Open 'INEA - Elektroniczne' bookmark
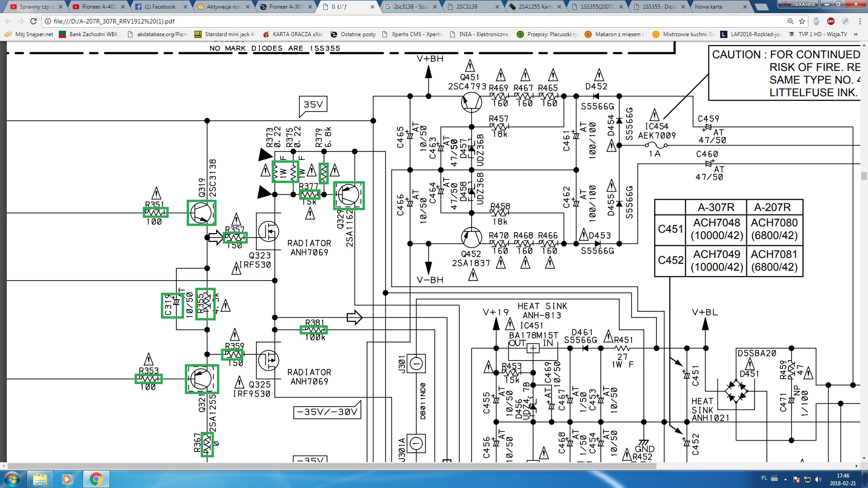The width and height of the screenshot is (868, 488). [479, 34]
